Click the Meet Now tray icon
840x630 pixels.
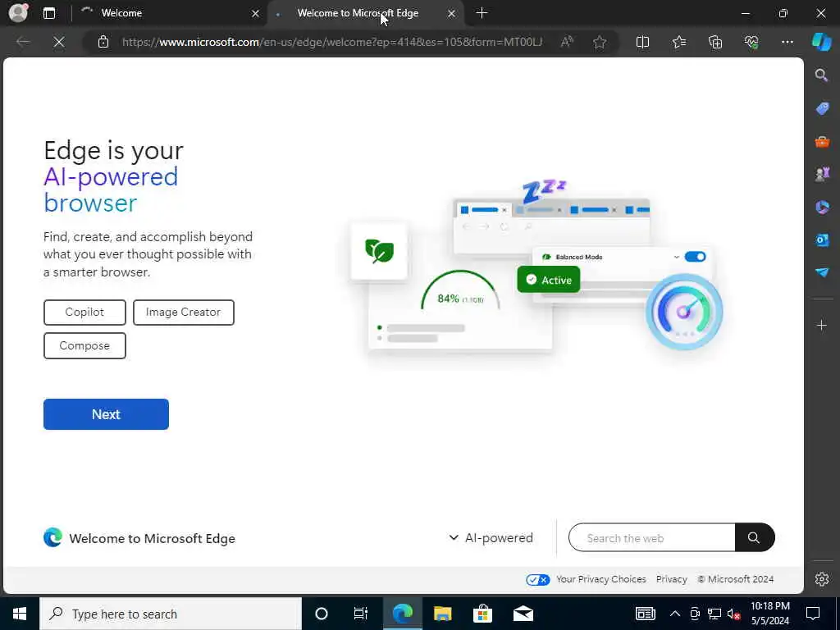coord(695,614)
